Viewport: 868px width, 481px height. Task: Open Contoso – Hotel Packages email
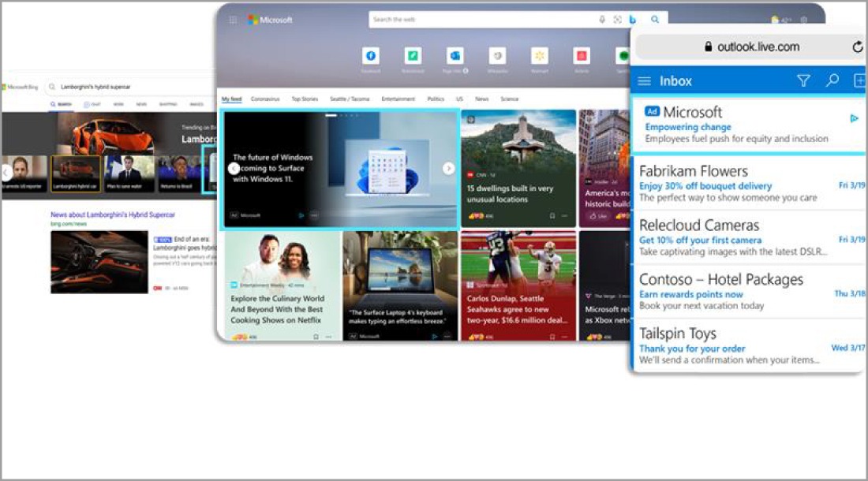749,292
